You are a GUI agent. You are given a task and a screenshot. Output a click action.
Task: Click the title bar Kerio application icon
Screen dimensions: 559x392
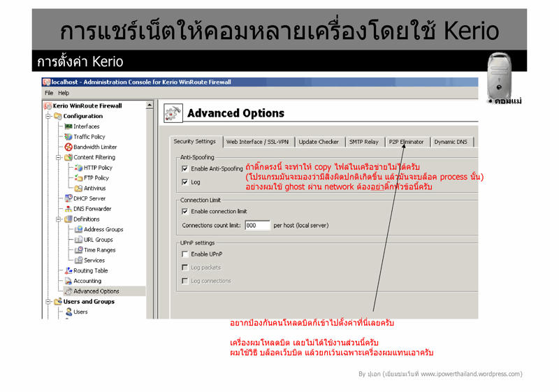point(47,82)
